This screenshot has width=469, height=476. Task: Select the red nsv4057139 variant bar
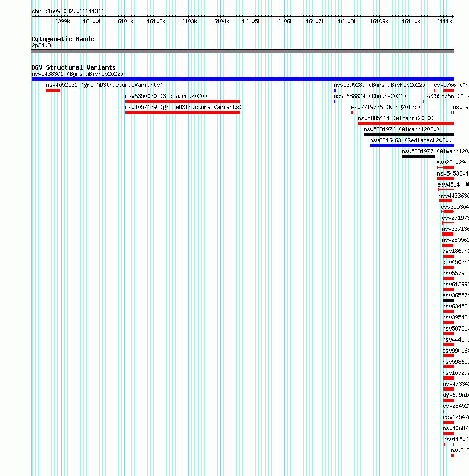183,112
